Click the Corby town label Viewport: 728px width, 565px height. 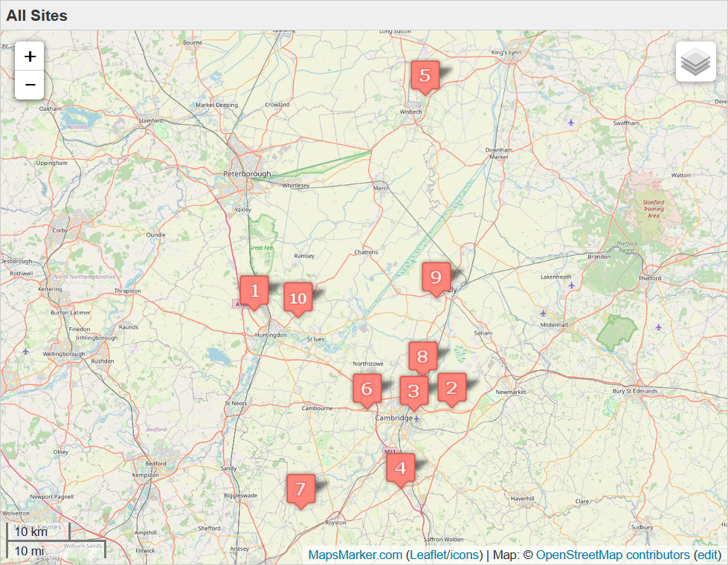pos(60,230)
